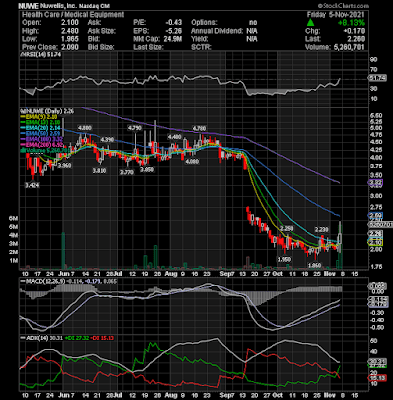Click the green up-arrow change indicator
Viewport: 393px width, 400px height.
(x=311, y=23)
